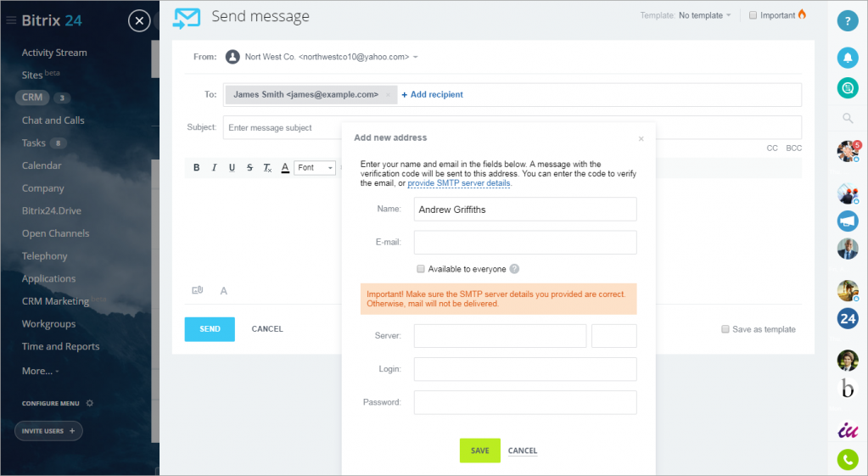Check the Important checkbox

[x=753, y=15]
